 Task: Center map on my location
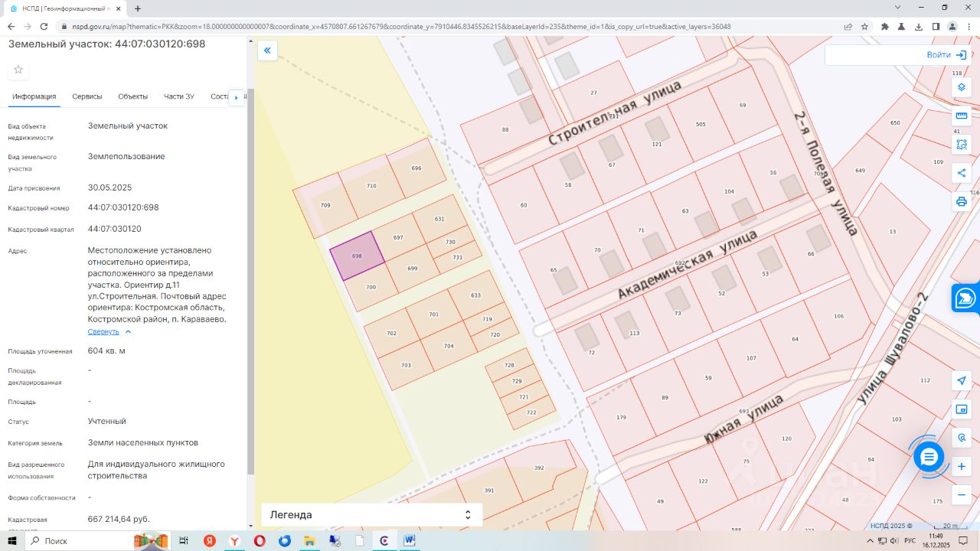click(962, 381)
